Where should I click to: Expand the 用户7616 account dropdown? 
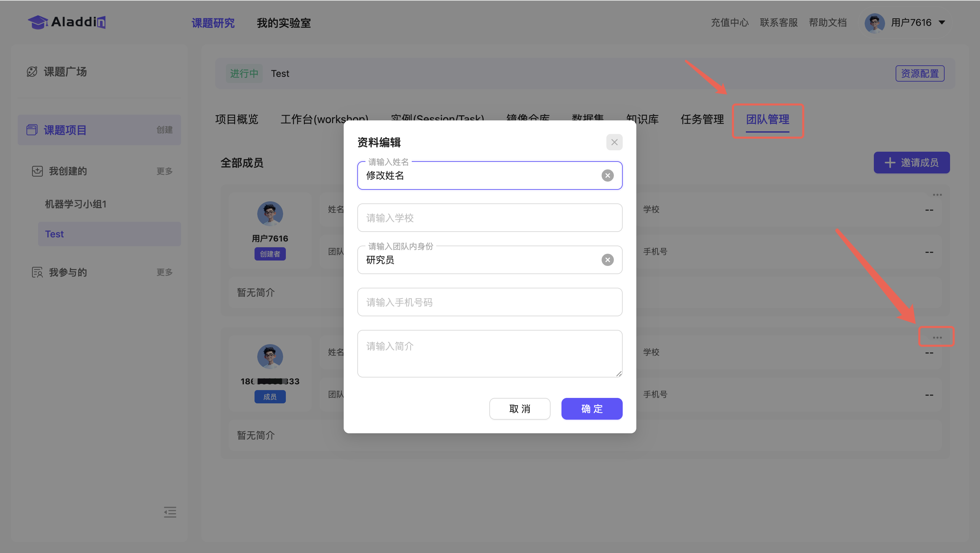point(942,23)
